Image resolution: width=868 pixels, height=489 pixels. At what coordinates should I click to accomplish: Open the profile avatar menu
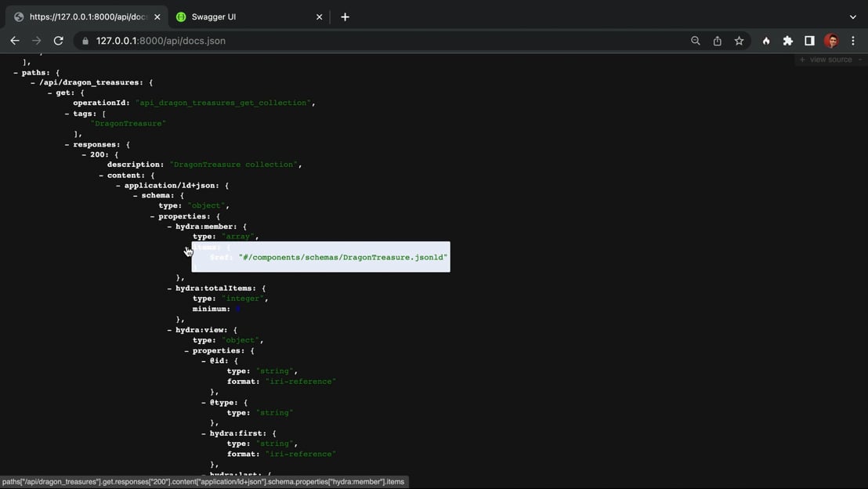click(831, 41)
